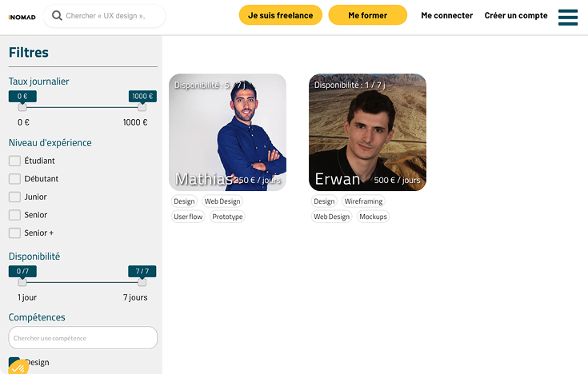Click the yellow checkmark badge icon
This screenshot has height=374, width=588.
point(18,368)
